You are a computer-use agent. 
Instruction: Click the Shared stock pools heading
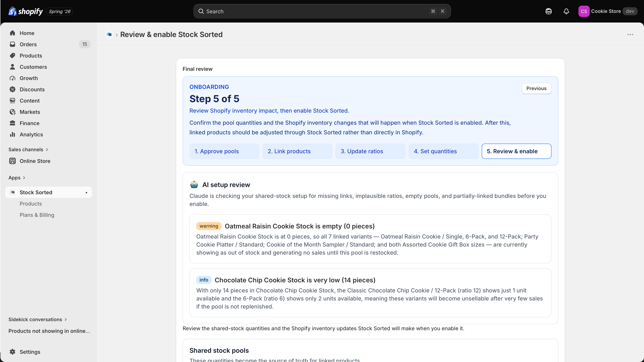(x=219, y=350)
